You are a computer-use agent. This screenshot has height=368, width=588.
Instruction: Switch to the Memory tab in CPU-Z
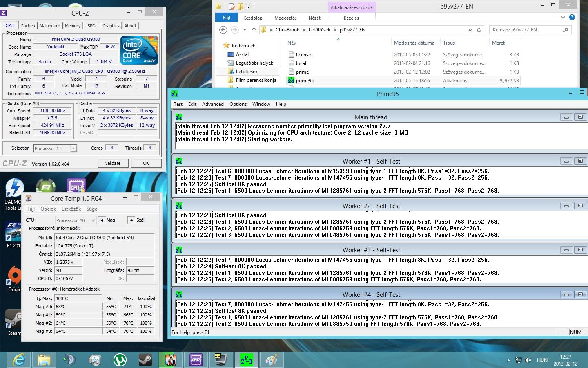pyautogui.click(x=73, y=26)
